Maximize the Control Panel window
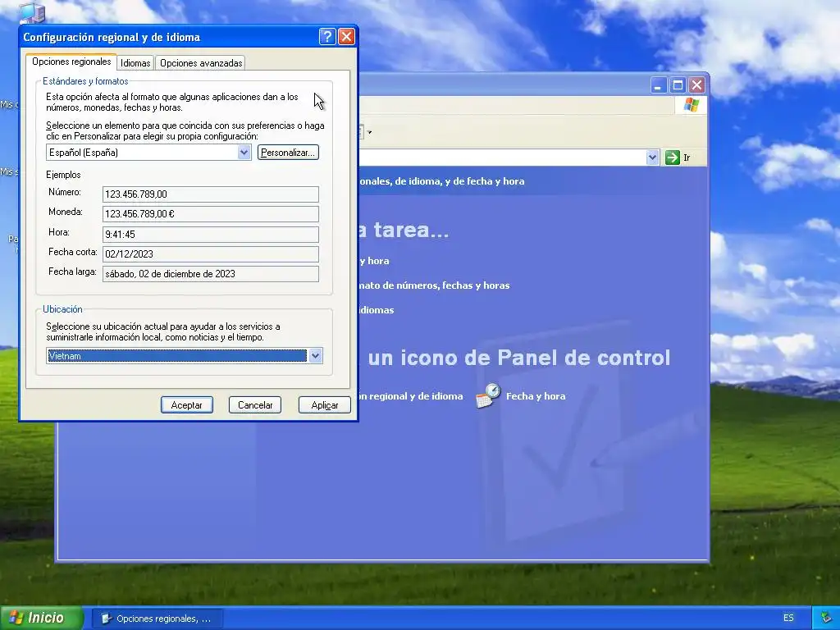The image size is (840, 630). tap(678, 85)
